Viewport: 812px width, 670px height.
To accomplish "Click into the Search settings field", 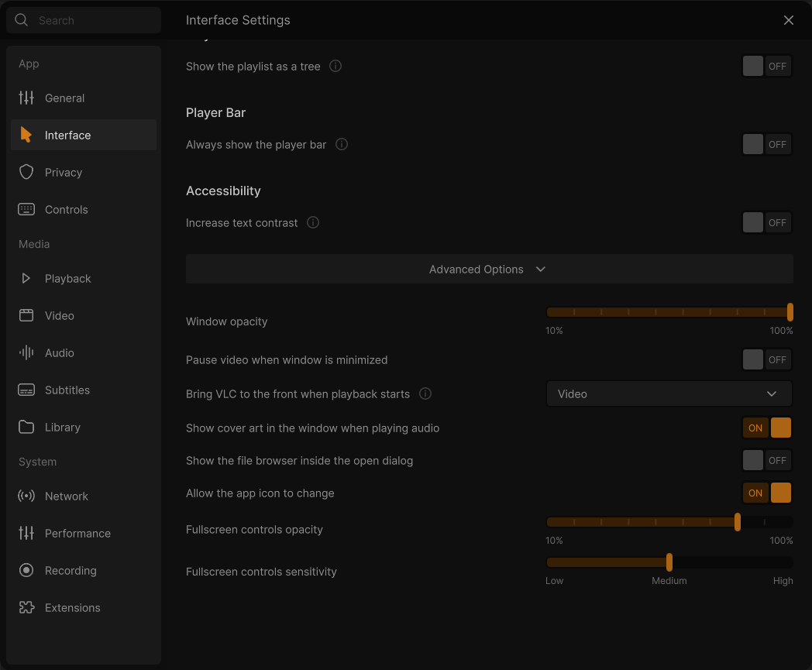I will (84, 20).
